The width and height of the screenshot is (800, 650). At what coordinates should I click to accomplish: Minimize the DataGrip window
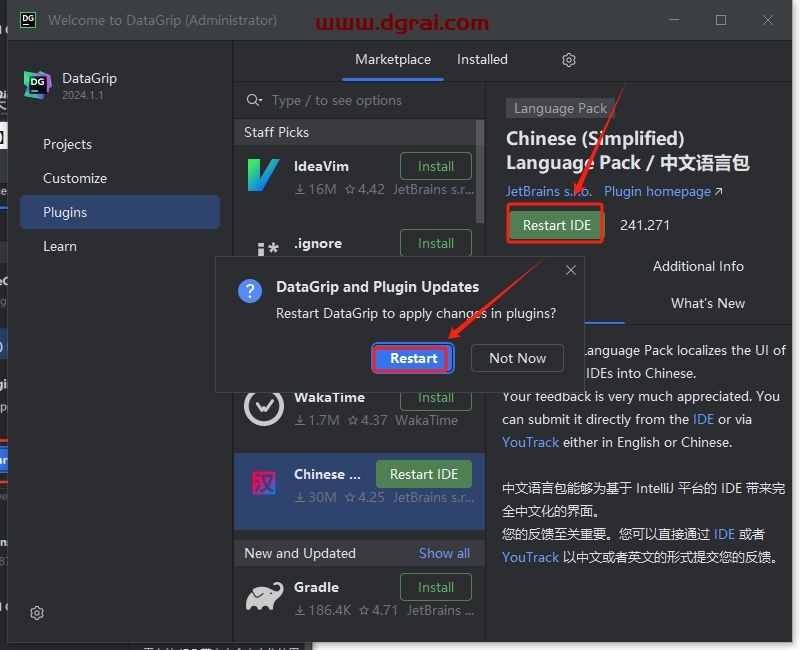[674, 20]
